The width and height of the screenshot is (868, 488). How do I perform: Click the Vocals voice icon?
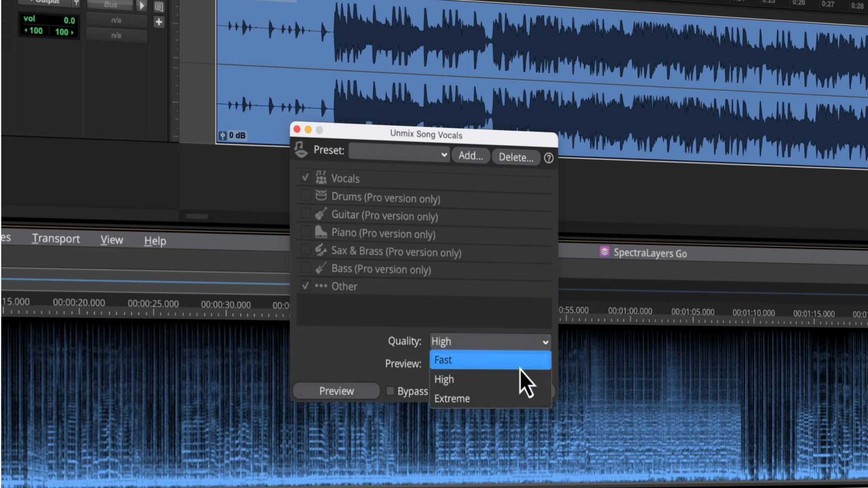pos(321,177)
